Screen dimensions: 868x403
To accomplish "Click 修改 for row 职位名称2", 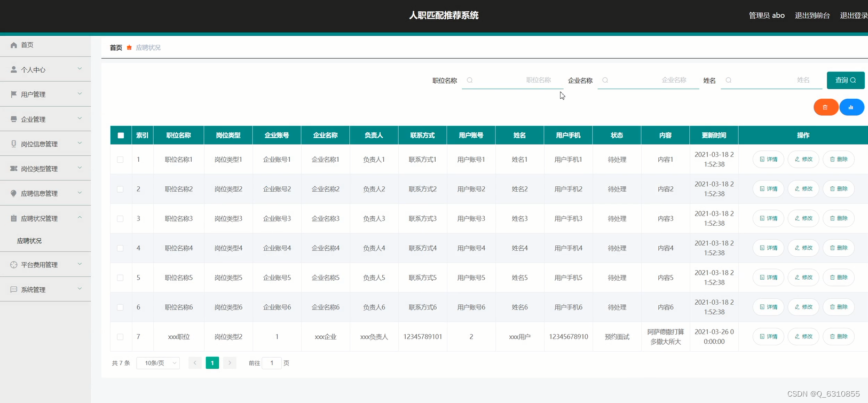I will pyautogui.click(x=803, y=189).
